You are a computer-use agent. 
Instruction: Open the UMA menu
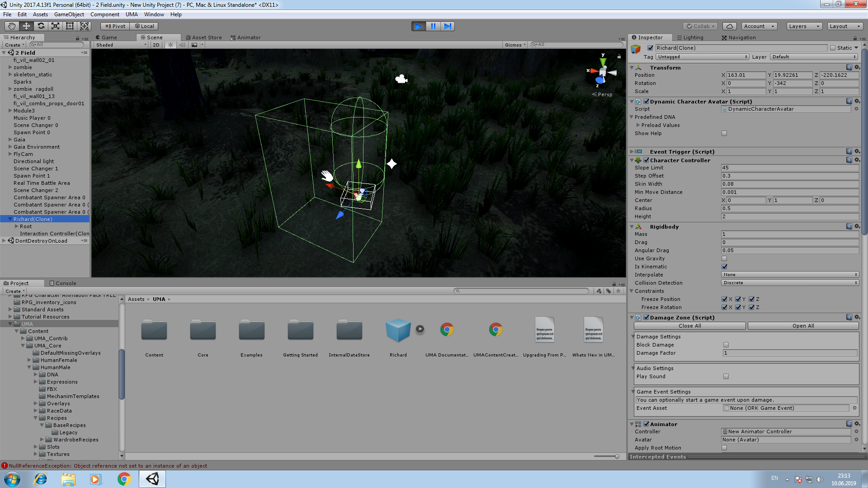(x=132, y=14)
